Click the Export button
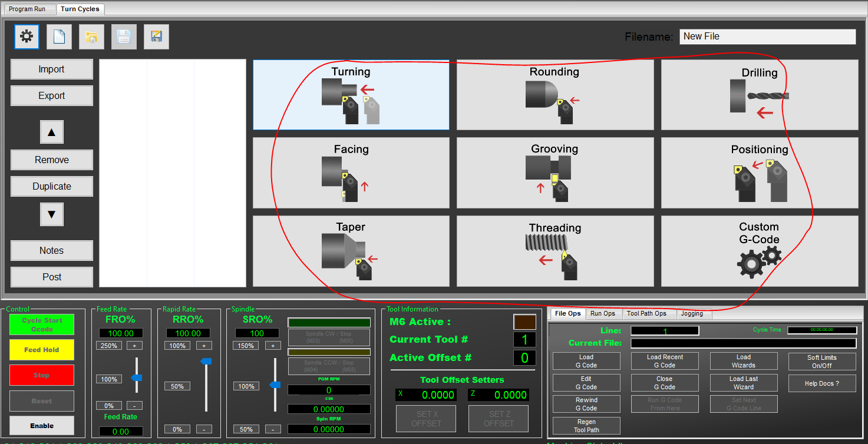Screen dimensions: 868x444 (x=52, y=96)
